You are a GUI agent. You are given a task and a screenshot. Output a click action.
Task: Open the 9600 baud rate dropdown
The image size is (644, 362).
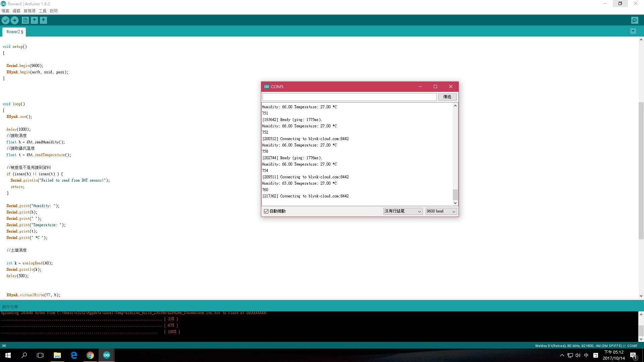pyautogui.click(x=441, y=211)
